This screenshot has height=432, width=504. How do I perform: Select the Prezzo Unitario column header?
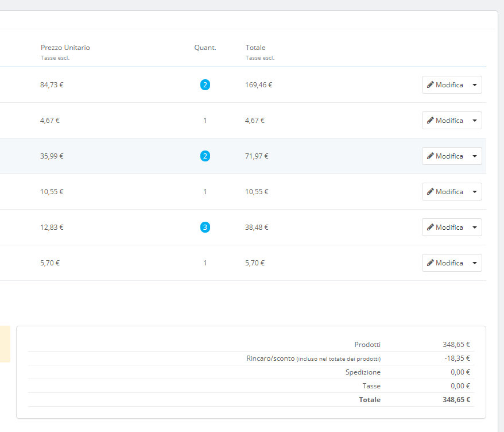pyautogui.click(x=65, y=48)
